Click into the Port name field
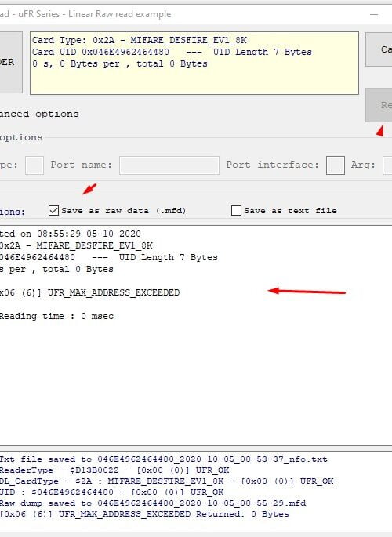The image size is (392, 537). 169,165
